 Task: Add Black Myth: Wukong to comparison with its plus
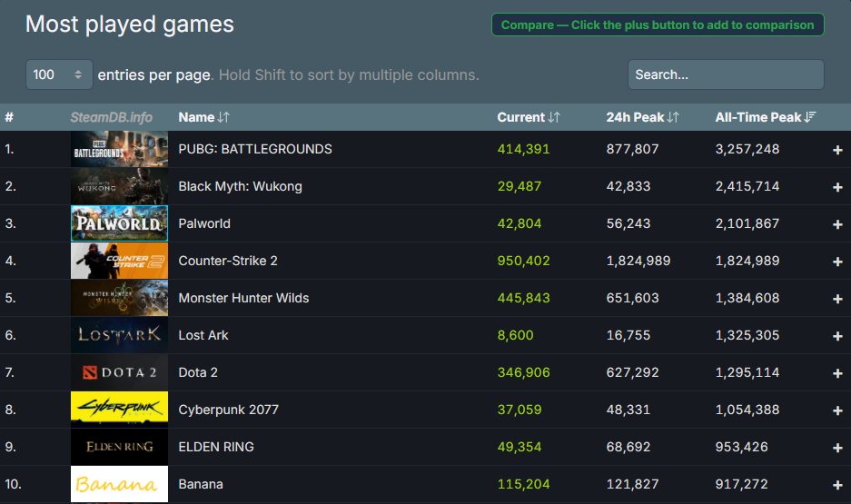[837, 187]
